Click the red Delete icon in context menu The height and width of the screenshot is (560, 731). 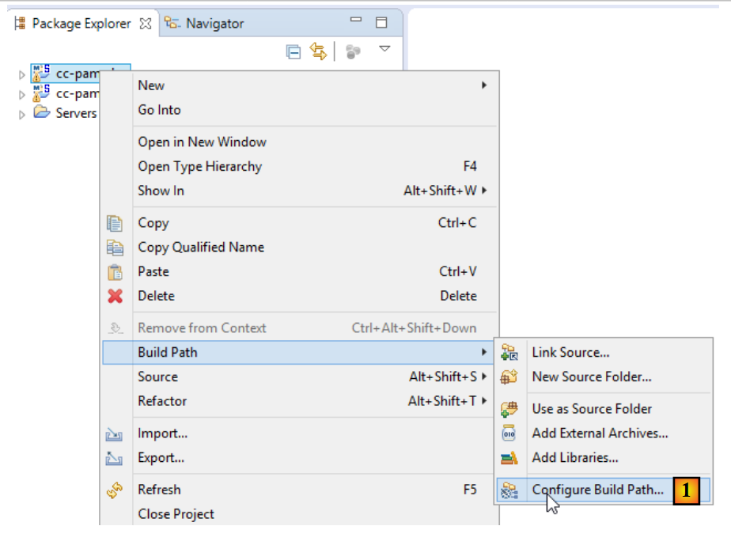coord(116,296)
